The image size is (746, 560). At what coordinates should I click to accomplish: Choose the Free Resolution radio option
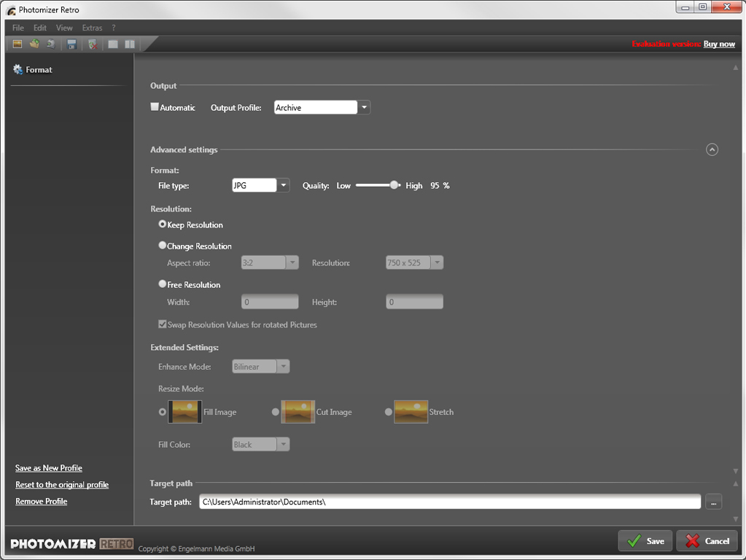[x=163, y=284]
